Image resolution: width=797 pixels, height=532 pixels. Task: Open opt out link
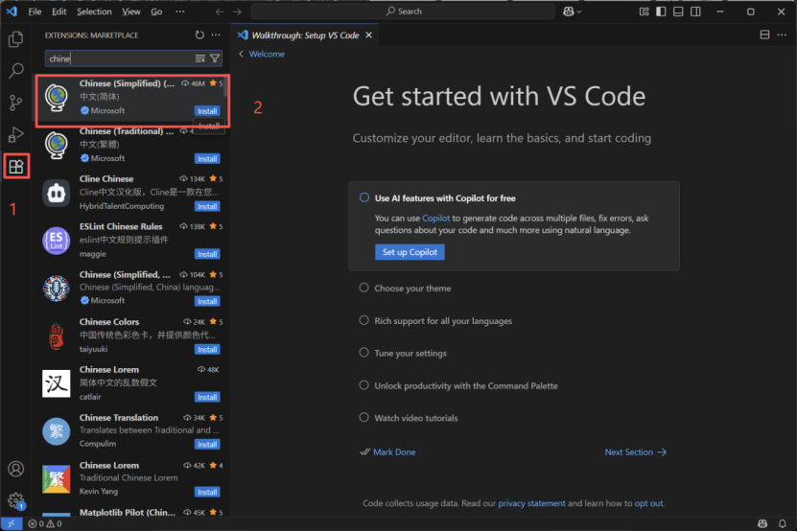coord(648,503)
